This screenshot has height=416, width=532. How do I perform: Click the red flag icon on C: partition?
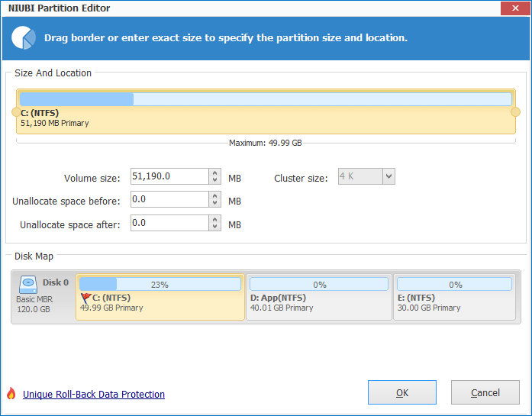point(85,298)
